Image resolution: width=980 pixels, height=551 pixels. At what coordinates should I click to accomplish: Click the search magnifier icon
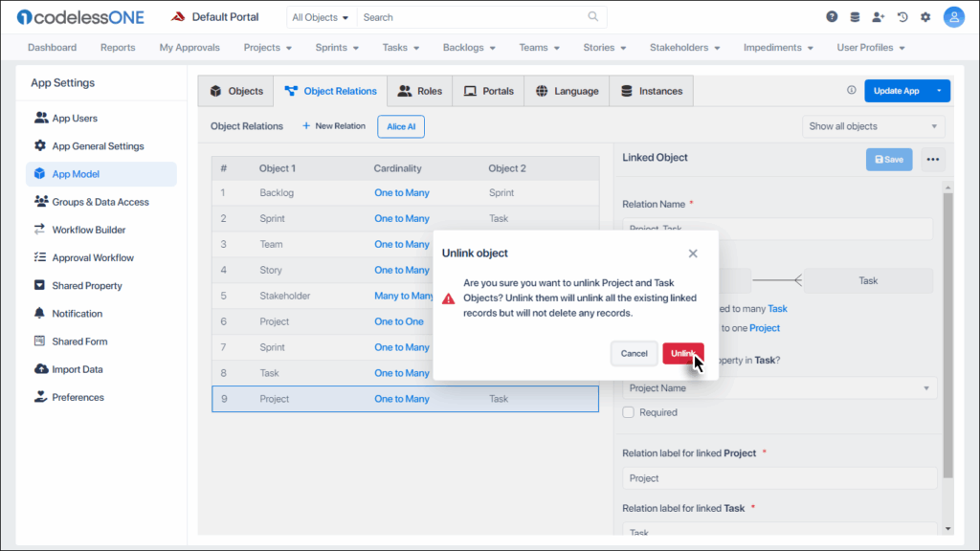point(593,17)
